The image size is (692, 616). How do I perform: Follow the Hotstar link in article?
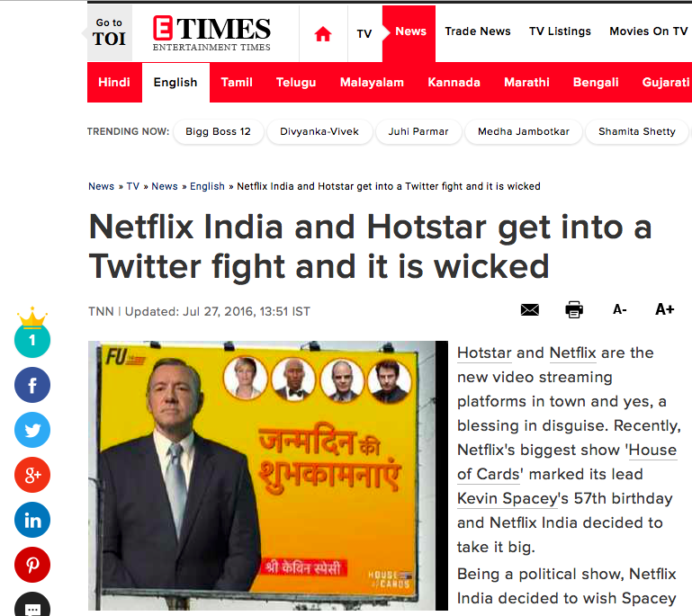484,353
